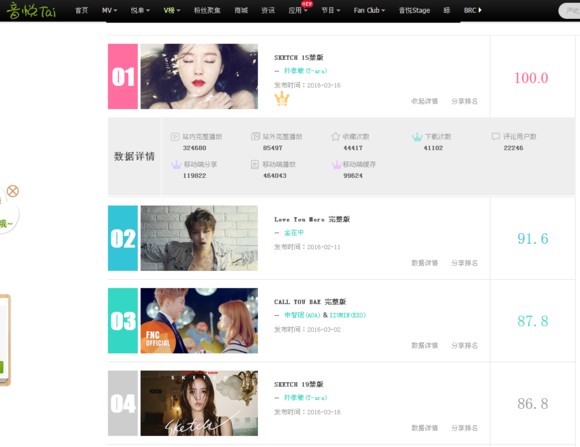Click the favorites star icon
580x447 pixels.
point(335,137)
